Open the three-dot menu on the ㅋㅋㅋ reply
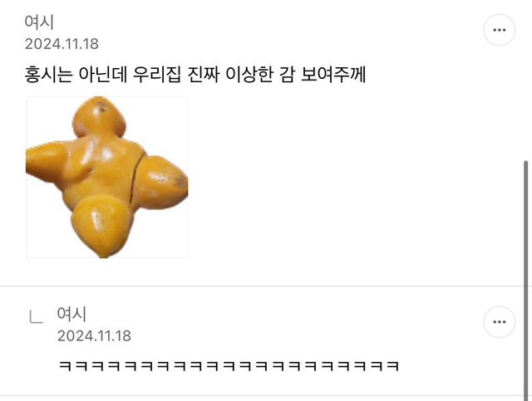Viewport: 532px width, 401px height. pyautogui.click(x=499, y=321)
